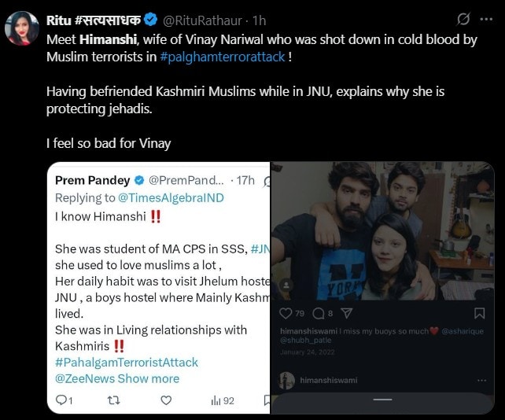Click Ritu's blue verified badge
This screenshot has width=505, height=420.
[x=150, y=20]
